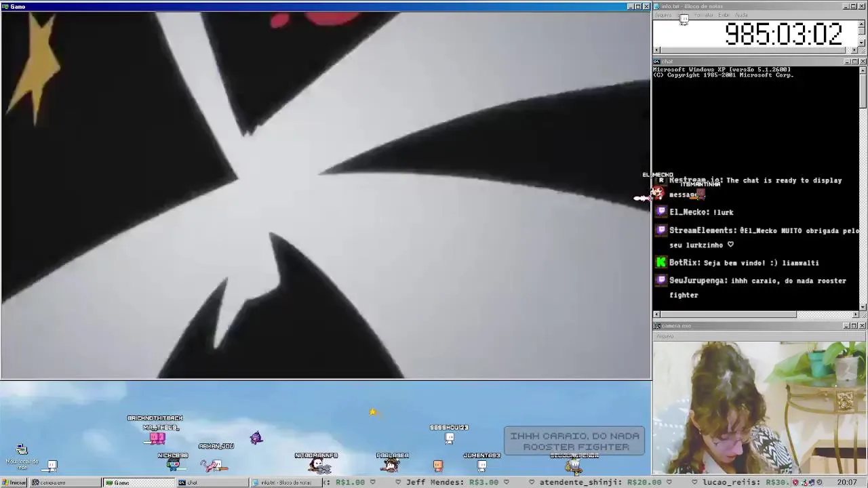Click chat window scrollbar up arrow
Image resolution: width=868 pixels, height=488 pixels.
pyautogui.click(x=862, y=69)
